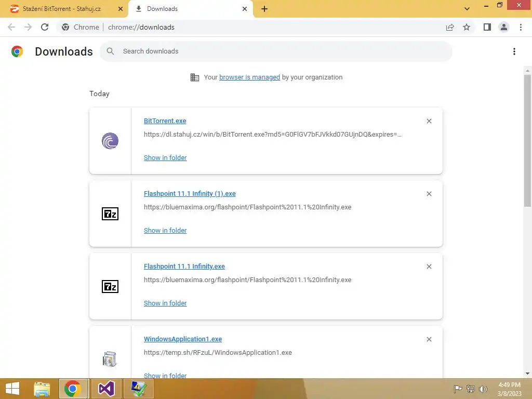
Task: Open the Flashpoint 11.1 Infinity (1).exe link
Action: pos(190,193)
